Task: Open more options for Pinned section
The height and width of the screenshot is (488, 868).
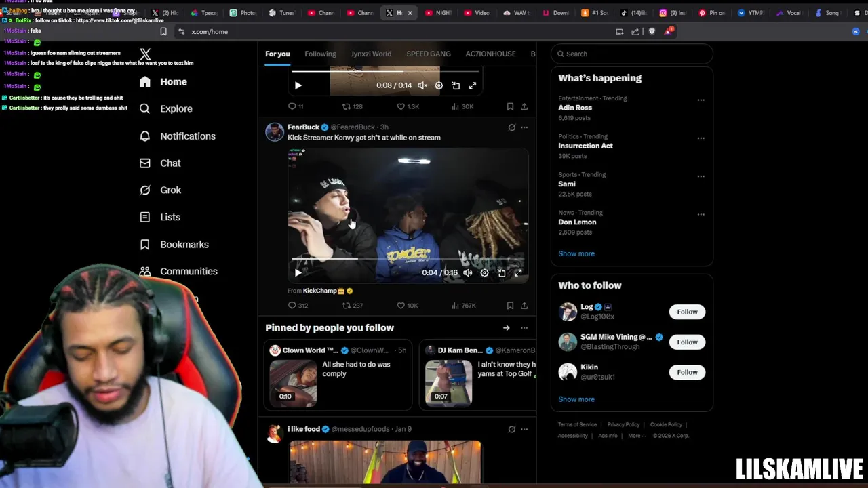Action: (524, 328)
